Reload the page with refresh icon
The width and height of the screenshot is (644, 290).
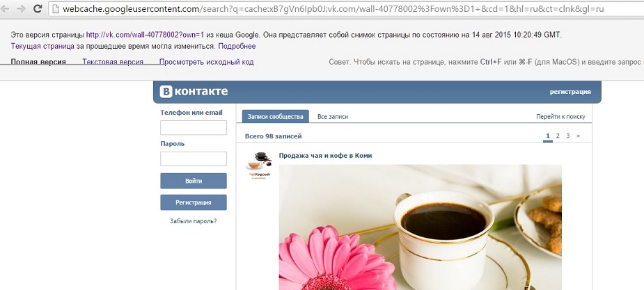38,8
